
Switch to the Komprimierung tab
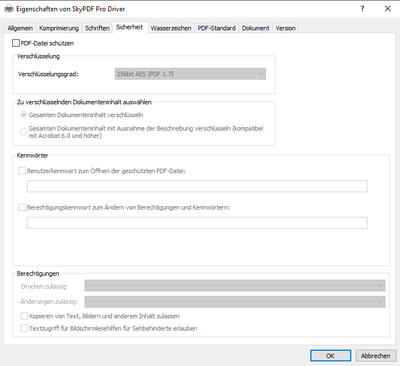pos(59,28)
